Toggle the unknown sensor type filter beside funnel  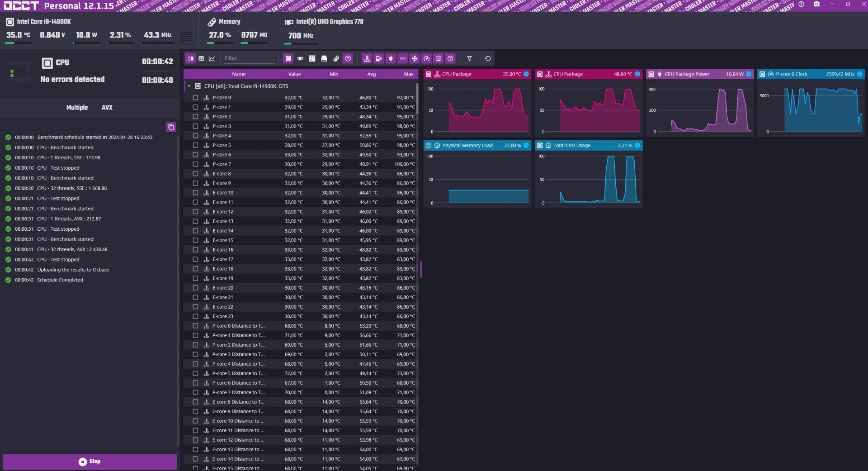450,58
